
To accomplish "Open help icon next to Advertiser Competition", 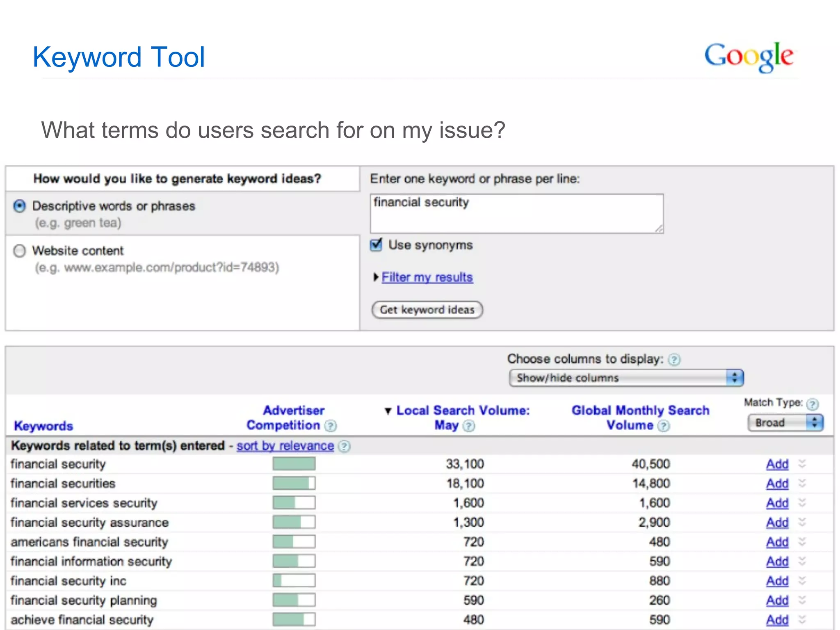I will pos(331,426).
